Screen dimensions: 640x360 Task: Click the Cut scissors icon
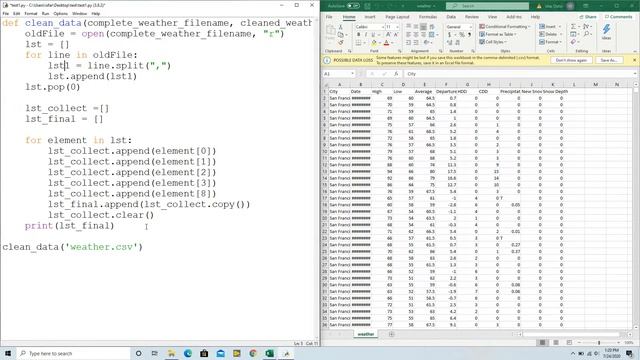(340, 27)
